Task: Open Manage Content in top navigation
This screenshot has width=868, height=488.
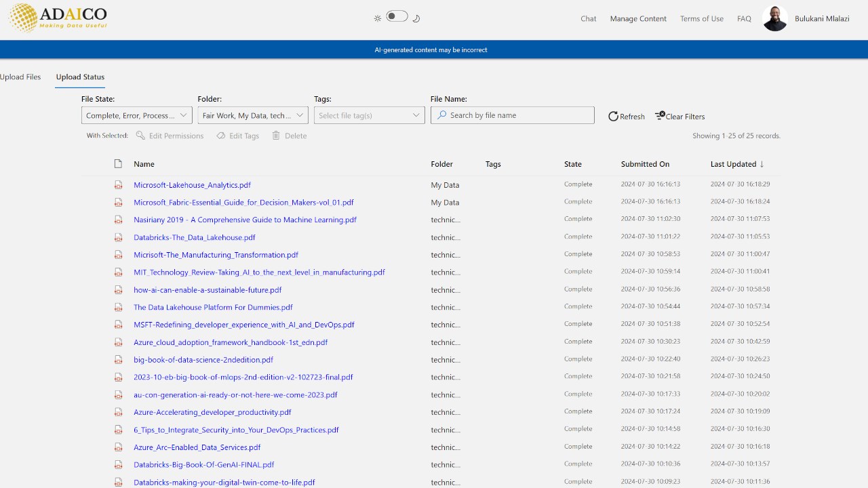Action: [x=638, y=18]
